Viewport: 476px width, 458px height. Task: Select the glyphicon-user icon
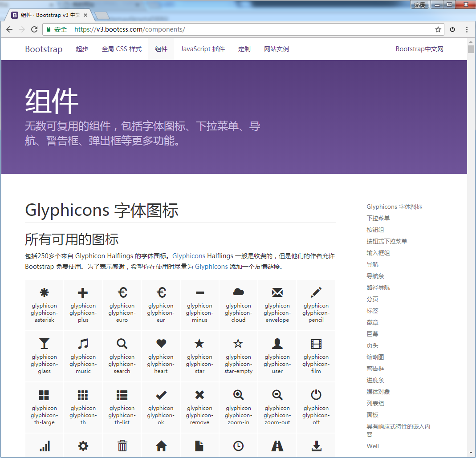click(x=277, y=344)
